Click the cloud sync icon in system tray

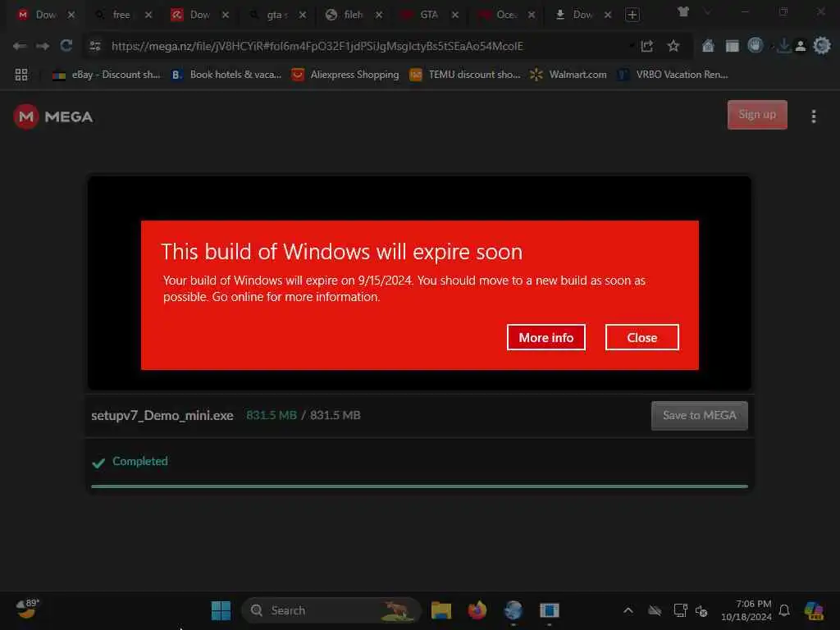[x=655, y=610]
